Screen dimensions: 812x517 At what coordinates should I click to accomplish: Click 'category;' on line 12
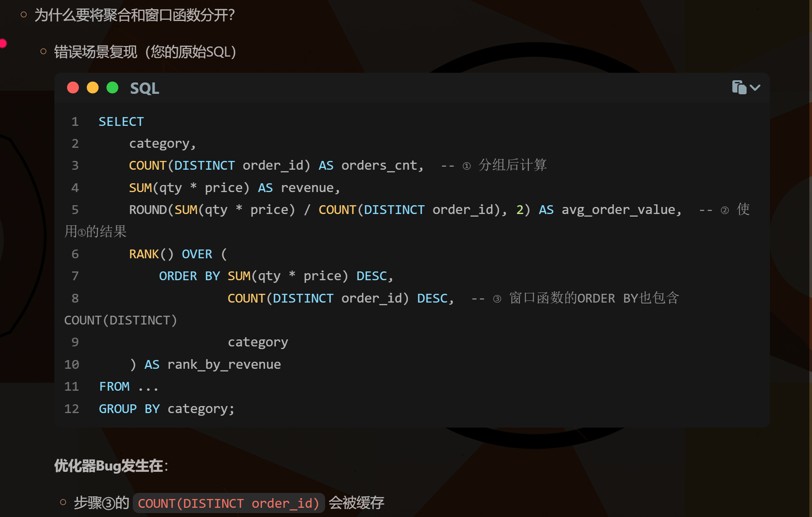(201, 409)
